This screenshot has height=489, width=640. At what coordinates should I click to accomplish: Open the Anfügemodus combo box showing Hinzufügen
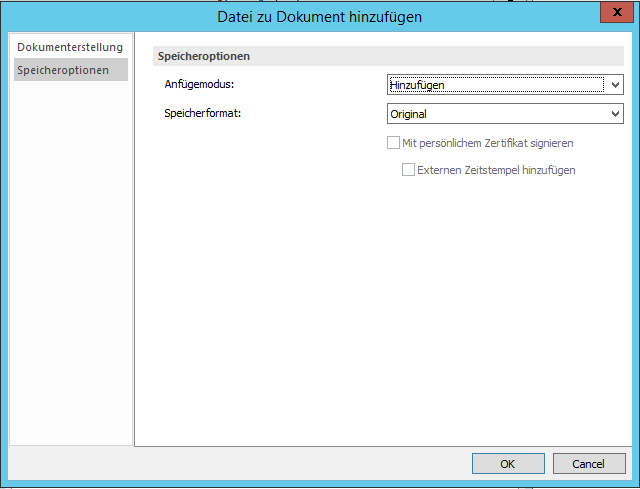point(505,85)
